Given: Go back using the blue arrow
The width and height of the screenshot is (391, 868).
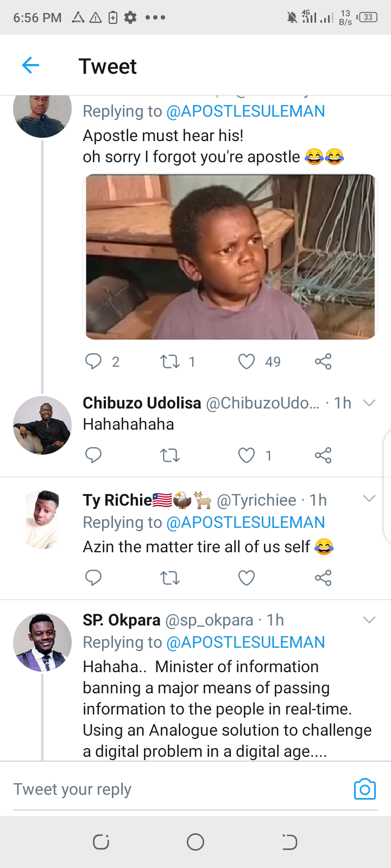Looking at the screenshot, I should point(30,66).
